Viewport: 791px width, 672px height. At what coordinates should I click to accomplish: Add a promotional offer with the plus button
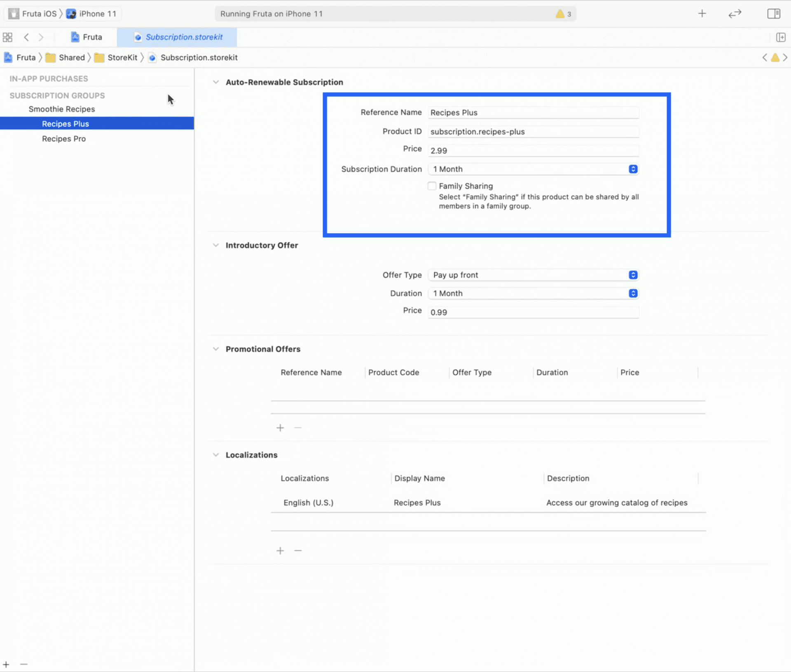(280, 427)
